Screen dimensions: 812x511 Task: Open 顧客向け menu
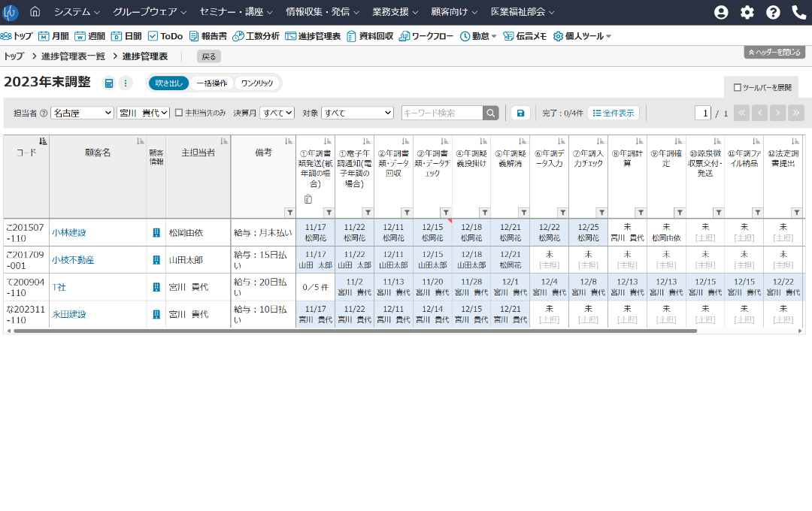point(455,11)
